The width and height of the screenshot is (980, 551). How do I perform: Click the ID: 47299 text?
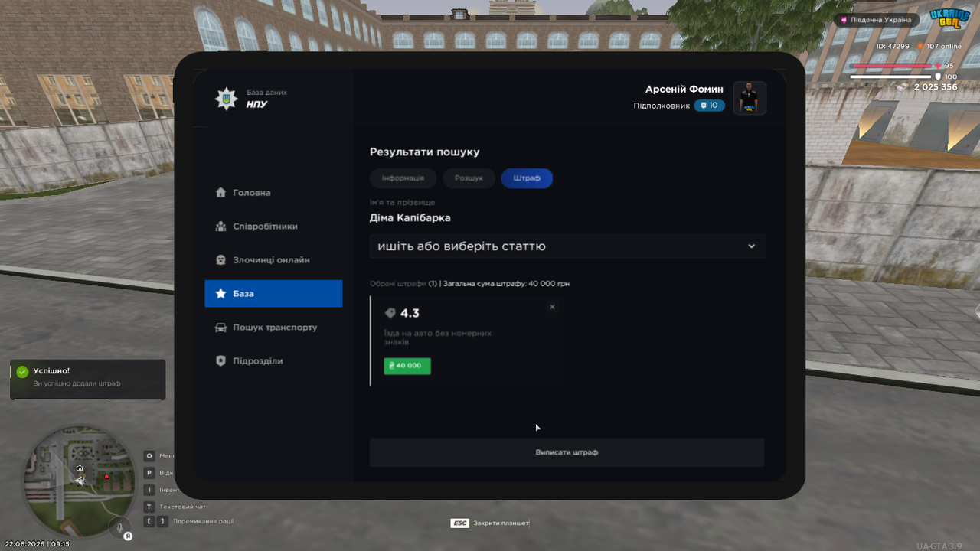(x=893, y=47)
